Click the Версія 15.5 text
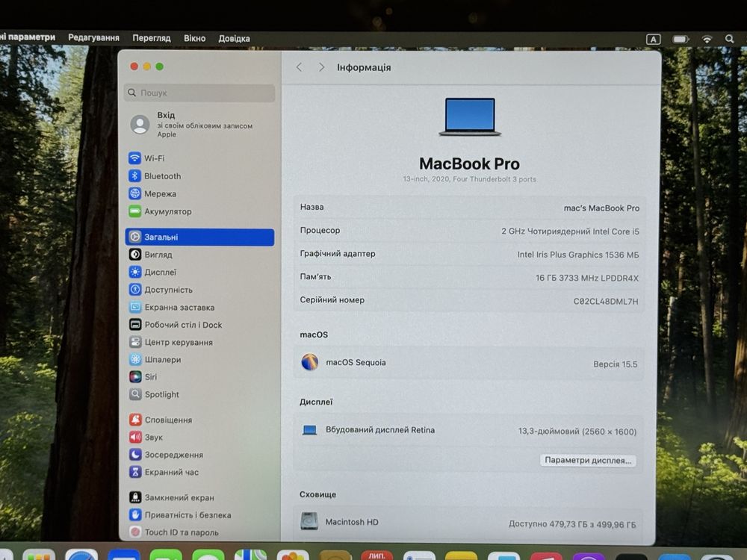Viewport: 747px width, 560px height. [615, 364]
